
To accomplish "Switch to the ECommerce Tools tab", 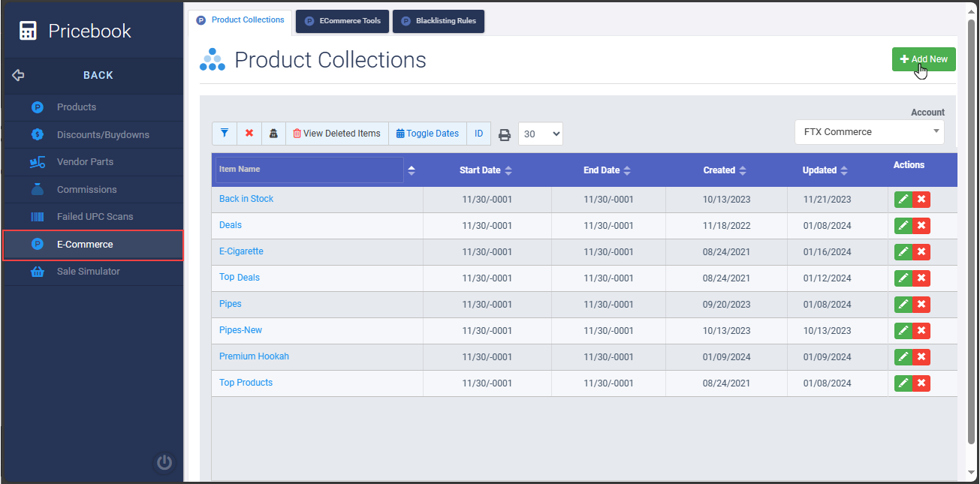I will [x=342, y=21].
